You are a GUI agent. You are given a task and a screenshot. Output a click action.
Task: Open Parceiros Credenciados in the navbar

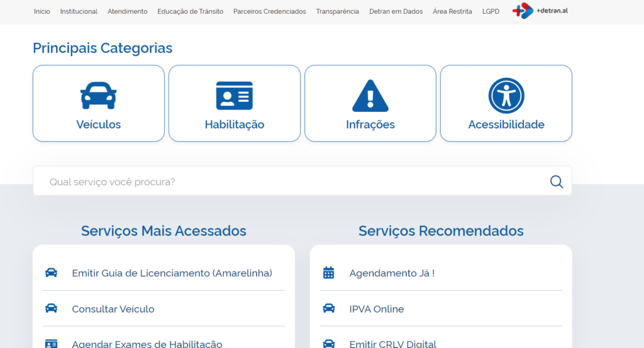(x=269, y=11)
